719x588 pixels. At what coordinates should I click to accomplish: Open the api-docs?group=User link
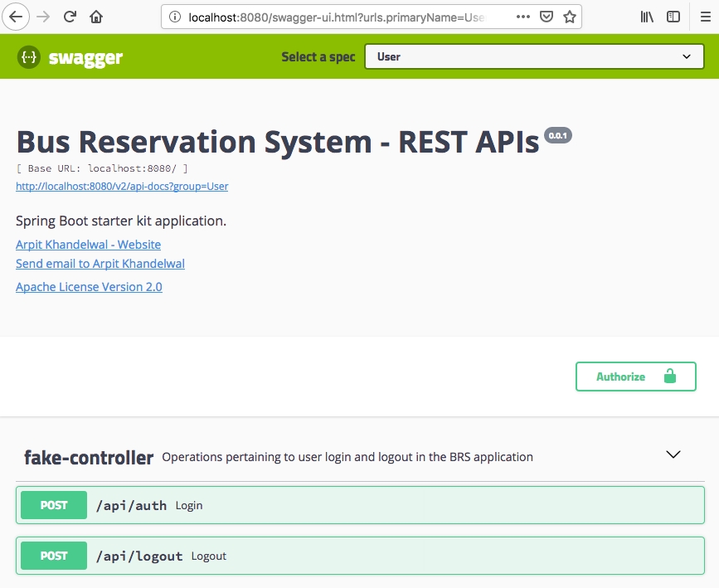[122, 187]
